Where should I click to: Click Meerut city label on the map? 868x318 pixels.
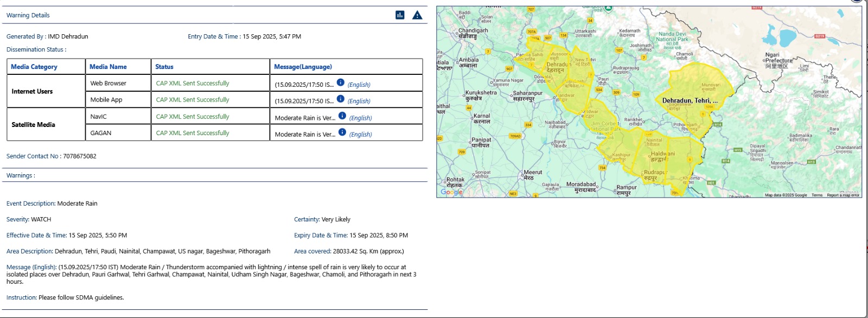(532, 175)
